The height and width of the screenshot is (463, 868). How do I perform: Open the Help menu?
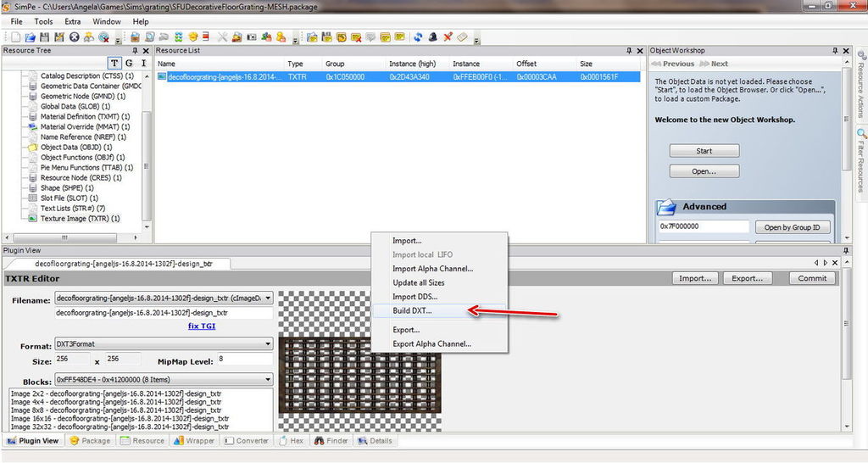pyautogui.click(x=141, y=21)
